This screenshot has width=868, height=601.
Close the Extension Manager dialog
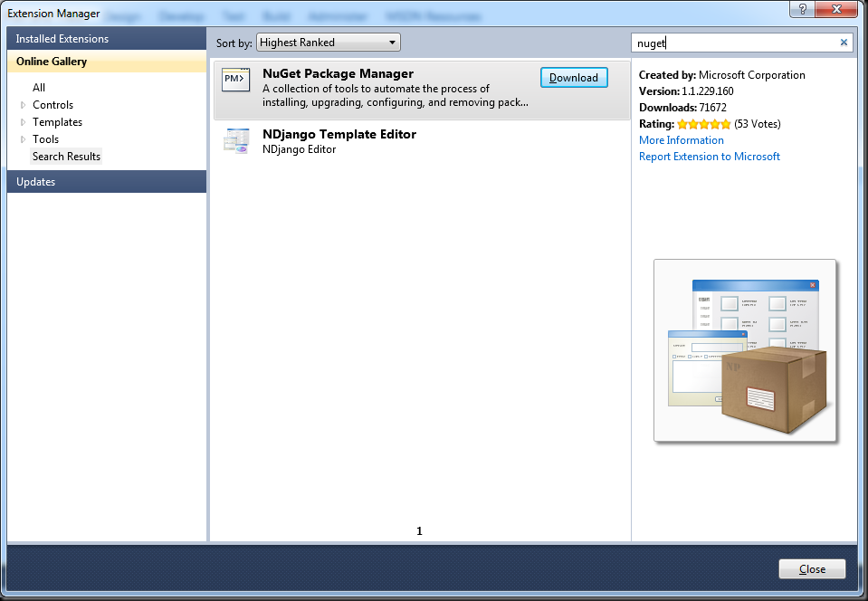coord(812,569)
